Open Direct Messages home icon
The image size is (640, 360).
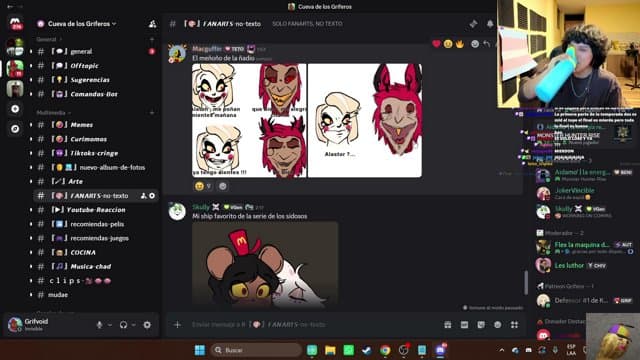coord(16,23)
